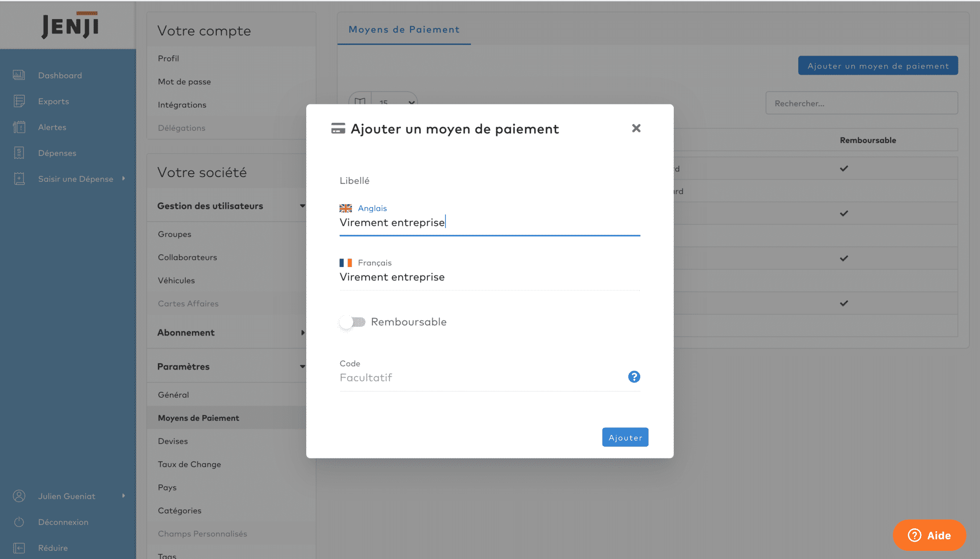Open the Dépenses receipt icon

click(19, 153)
